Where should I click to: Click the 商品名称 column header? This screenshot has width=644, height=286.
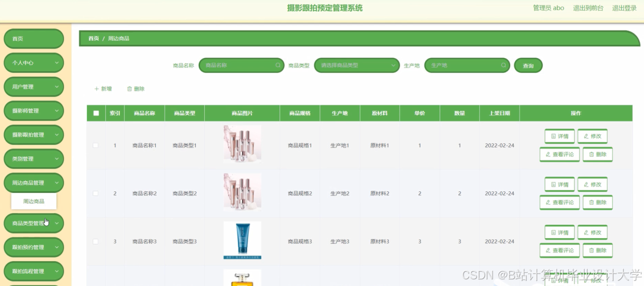pyautogui.click(x=144, y=113)
